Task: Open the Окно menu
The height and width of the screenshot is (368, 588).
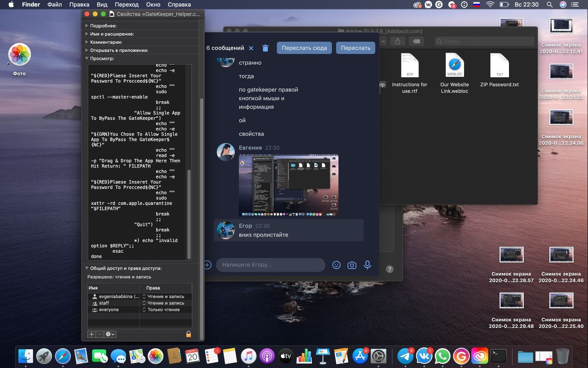Action: 153,5
